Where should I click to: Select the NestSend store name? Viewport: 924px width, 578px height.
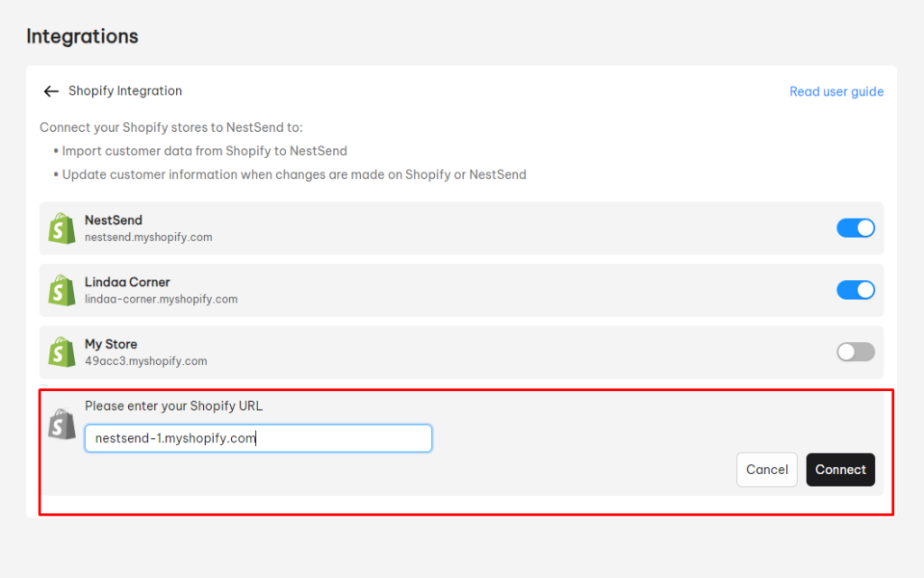tap(113, 220)
